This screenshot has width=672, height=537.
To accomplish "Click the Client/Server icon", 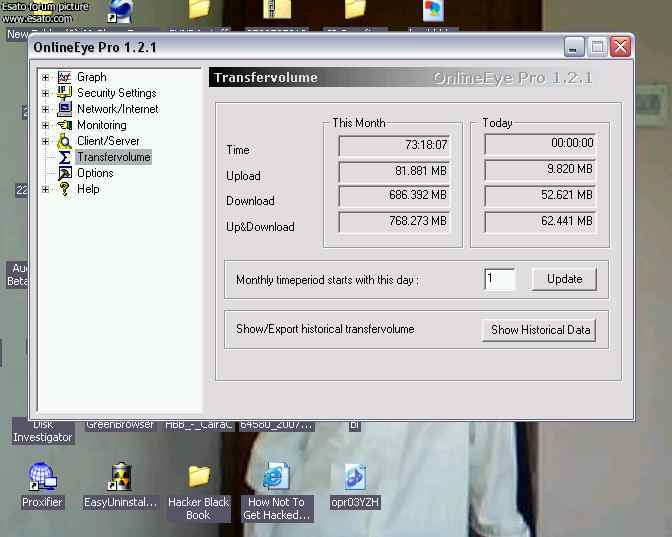I will pos(64,141).
